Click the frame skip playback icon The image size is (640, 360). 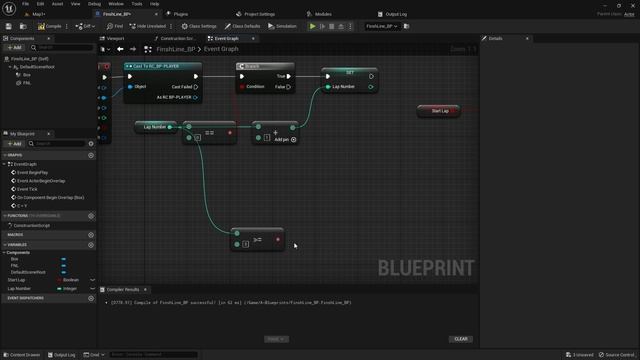(x=322, y=26)
